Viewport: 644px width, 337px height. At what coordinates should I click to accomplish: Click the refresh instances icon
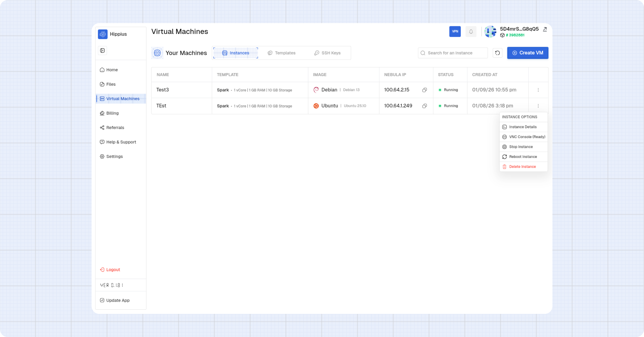tap(497, 53)
